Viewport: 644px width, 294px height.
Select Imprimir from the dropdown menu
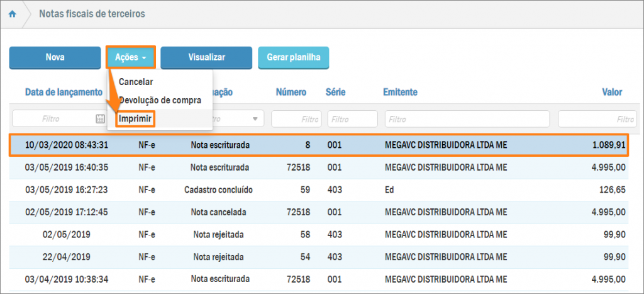[136, 118]
